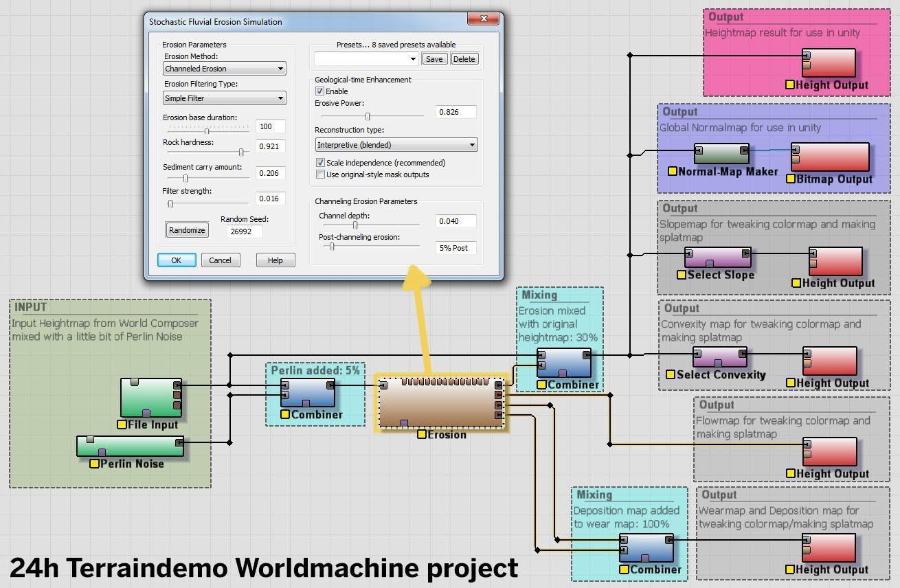This screenshot has width=900, height=588.
Task: Select Height Output node in Convexity map group
Action: (x=830, y=361)
